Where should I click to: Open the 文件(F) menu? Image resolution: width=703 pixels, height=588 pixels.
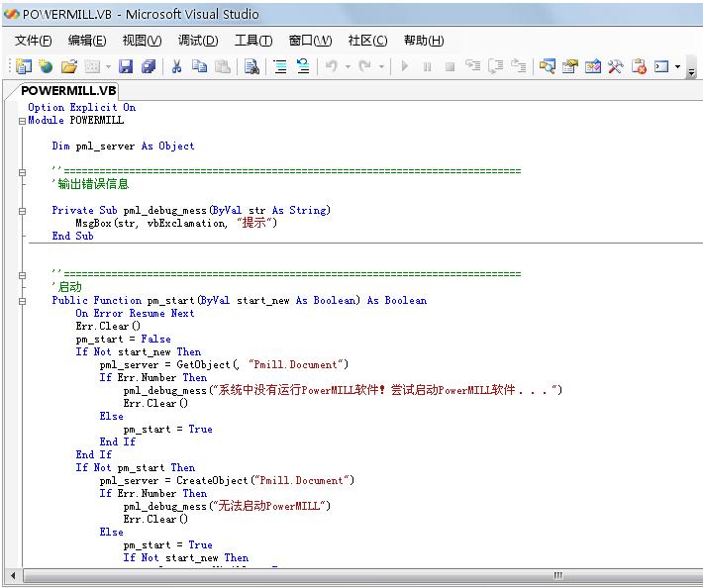(34, 41)
